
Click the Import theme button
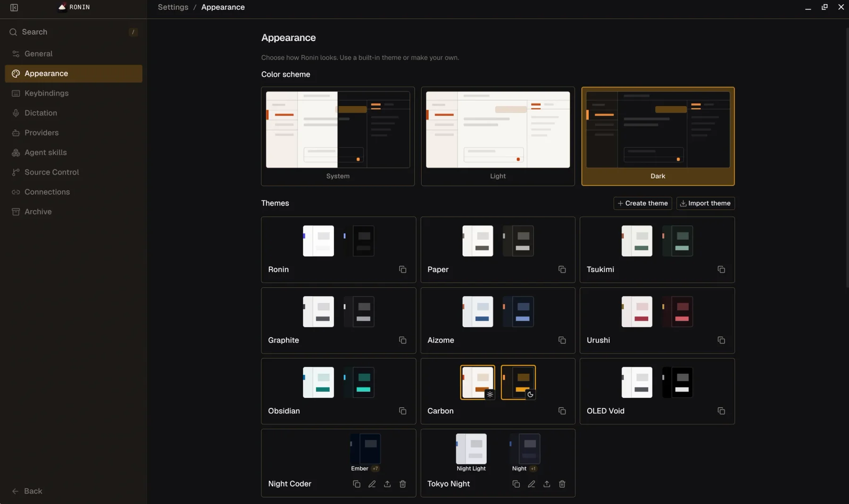pyautogui.click(x=705, y=203)
